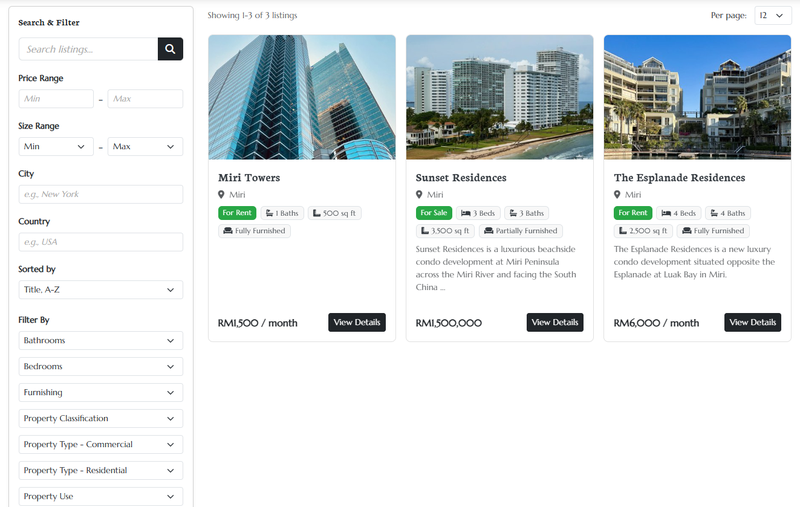The image size is (800, 507).
Task: Open the Size Range Min dropdown
Action: pyautogui.click(x=56, y=147)
